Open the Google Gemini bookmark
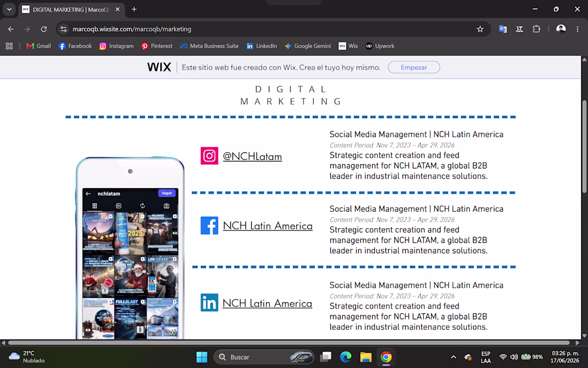The height and width of the screenshot is (368, 588). click(x=307, y=46)
